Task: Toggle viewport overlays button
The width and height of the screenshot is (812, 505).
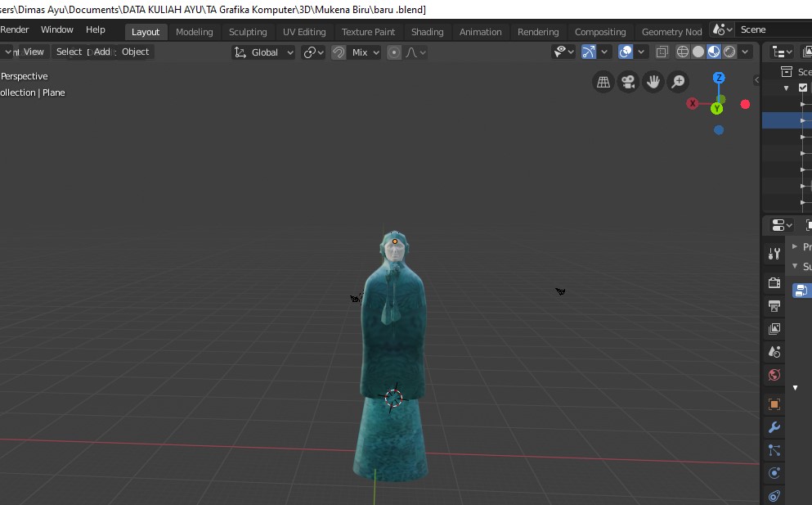Action: pyautogui.click(x=626, y=52)
